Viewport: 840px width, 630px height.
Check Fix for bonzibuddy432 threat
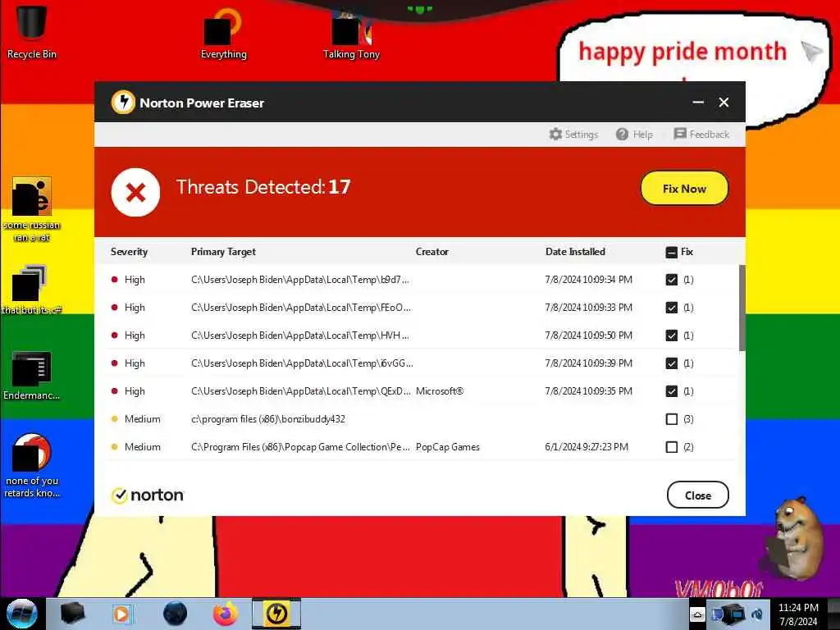[x=671, y=419]
